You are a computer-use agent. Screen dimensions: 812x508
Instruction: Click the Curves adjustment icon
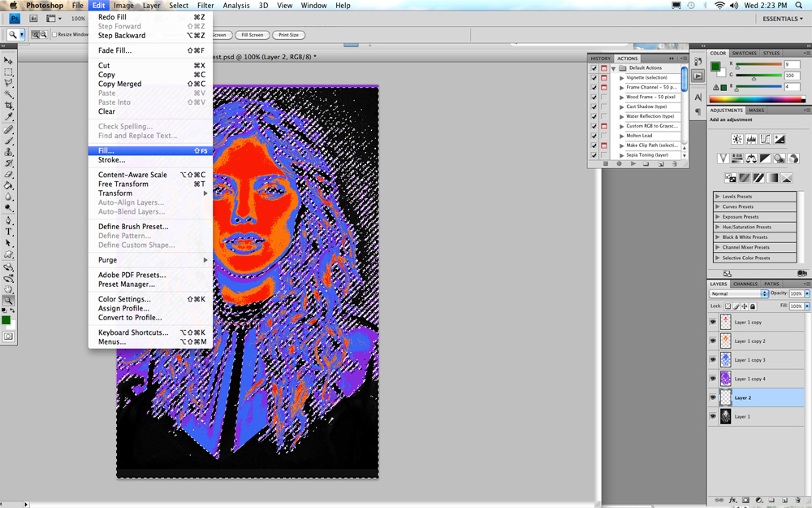(x=765, y=139)
